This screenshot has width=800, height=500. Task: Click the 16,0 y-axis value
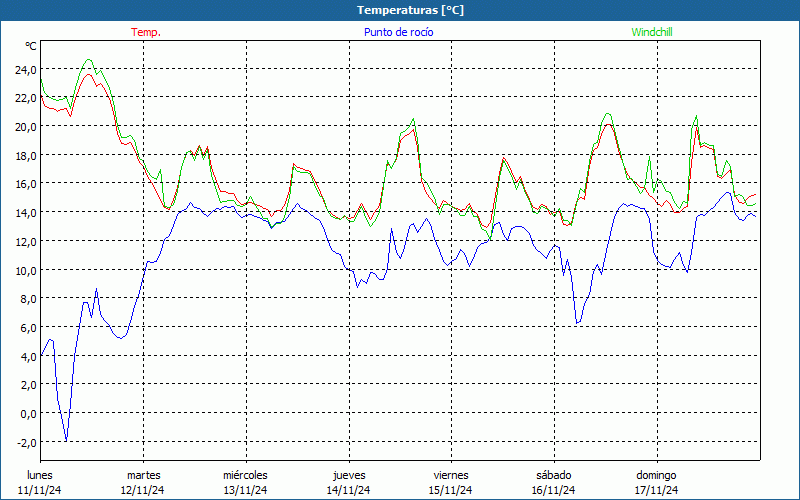(26, 184)
